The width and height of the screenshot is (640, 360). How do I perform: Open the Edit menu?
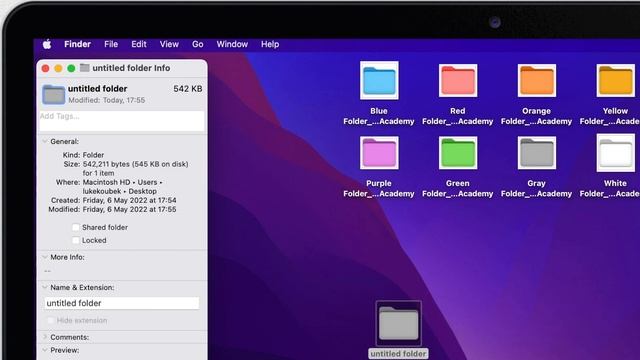pos(139,44)
